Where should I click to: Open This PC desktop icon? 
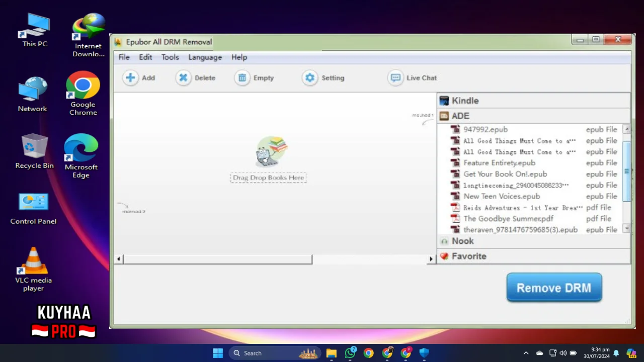tap(35, 30)
